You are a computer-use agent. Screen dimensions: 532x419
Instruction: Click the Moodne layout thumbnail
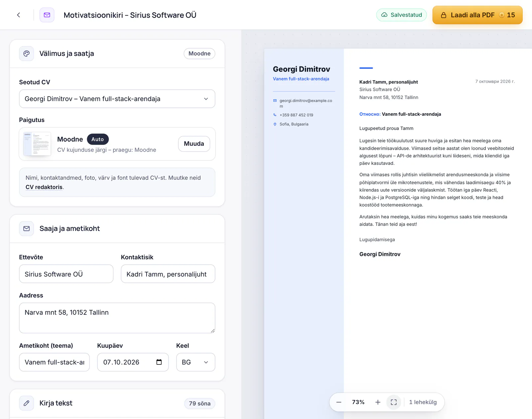[x=37, y=144]
